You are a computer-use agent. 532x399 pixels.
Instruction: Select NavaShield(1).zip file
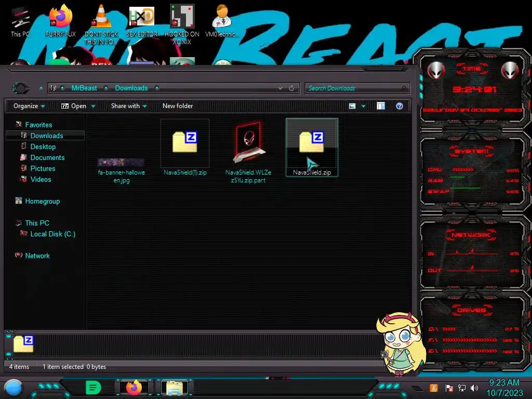(185, 147)
